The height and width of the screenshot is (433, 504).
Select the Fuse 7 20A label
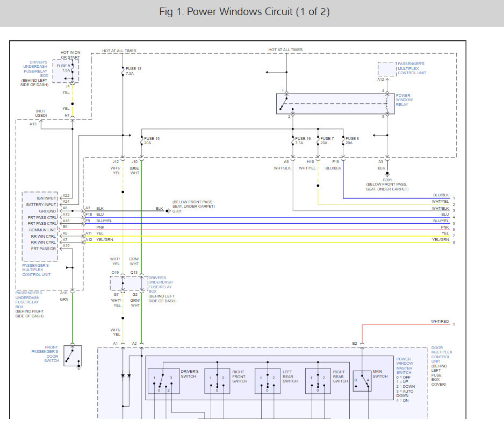pyautogui.click(x=327, y=141)
